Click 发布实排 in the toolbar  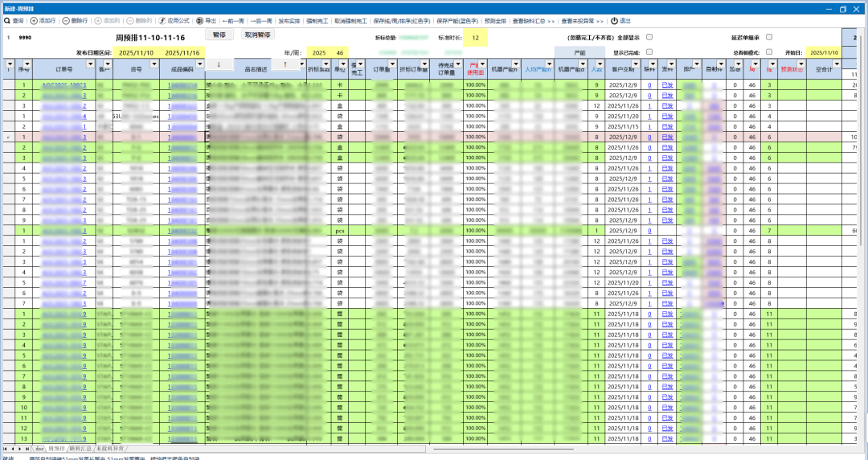pos(289,21)
